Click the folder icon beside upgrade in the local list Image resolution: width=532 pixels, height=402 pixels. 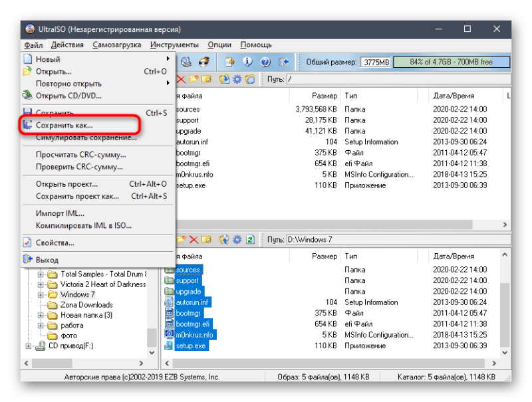169,291
